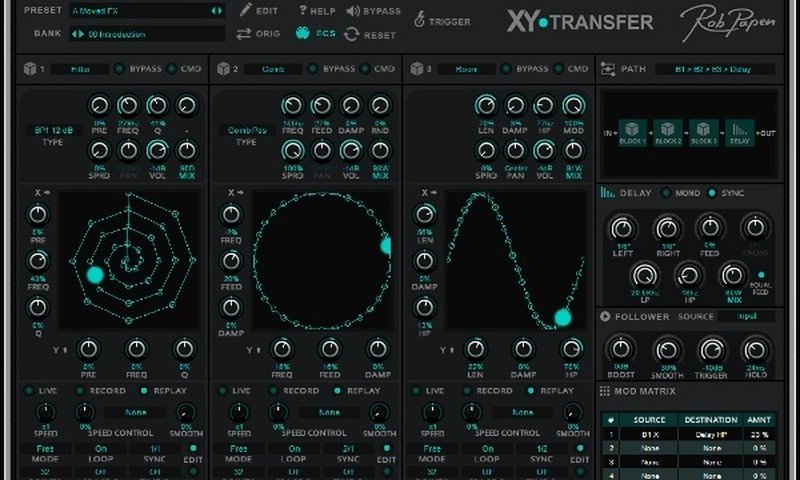This screenshot has height=480, width=800.
Task: Click the Bypass speaker icon in header
Action: click(353, 11)
